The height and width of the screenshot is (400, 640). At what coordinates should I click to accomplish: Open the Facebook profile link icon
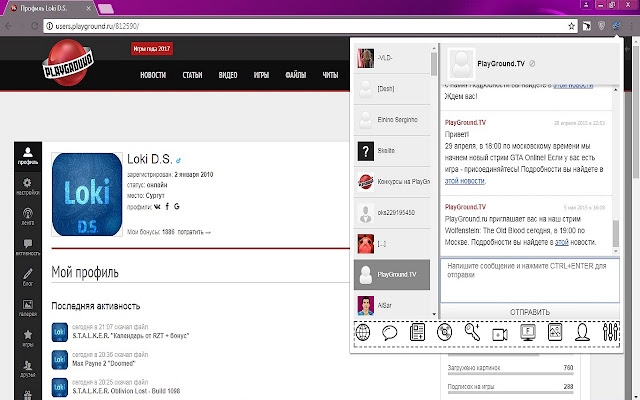(x=167, y=207)
